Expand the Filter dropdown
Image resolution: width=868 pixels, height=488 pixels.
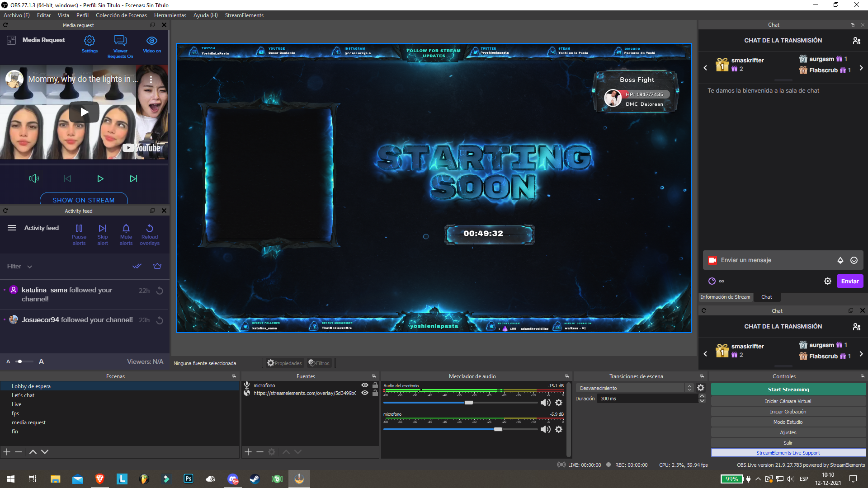[x=19, y=267]
